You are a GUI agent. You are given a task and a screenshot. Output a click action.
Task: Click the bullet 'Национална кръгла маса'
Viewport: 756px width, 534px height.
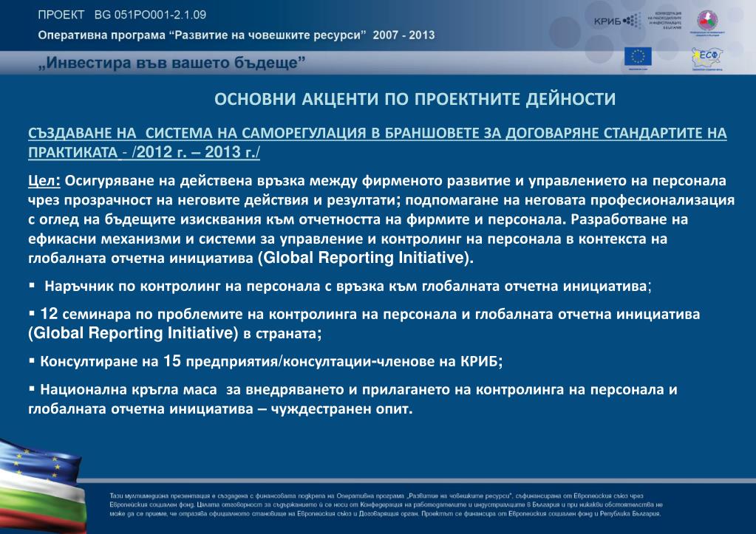(x=353, y=399)
